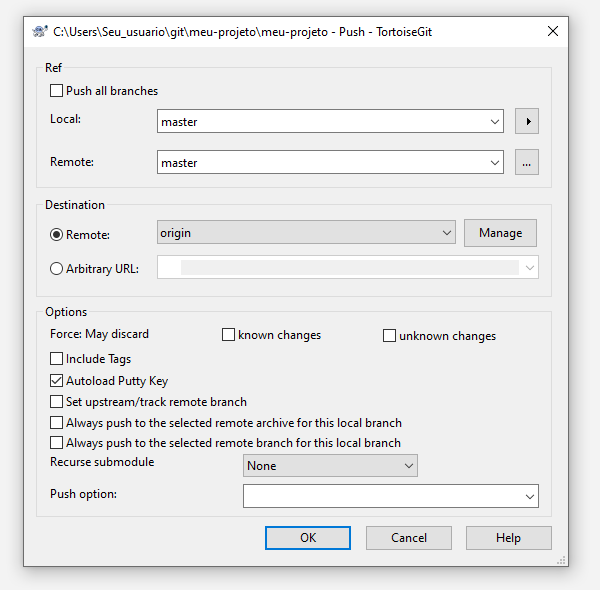Close the Push dialog window

pyautogui.click(x=553, y=31)
